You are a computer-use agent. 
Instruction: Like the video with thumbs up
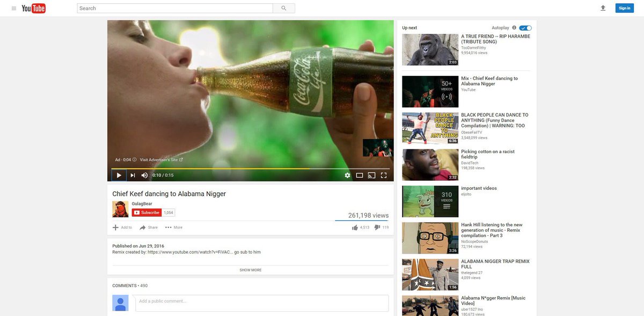coord(355,227)
